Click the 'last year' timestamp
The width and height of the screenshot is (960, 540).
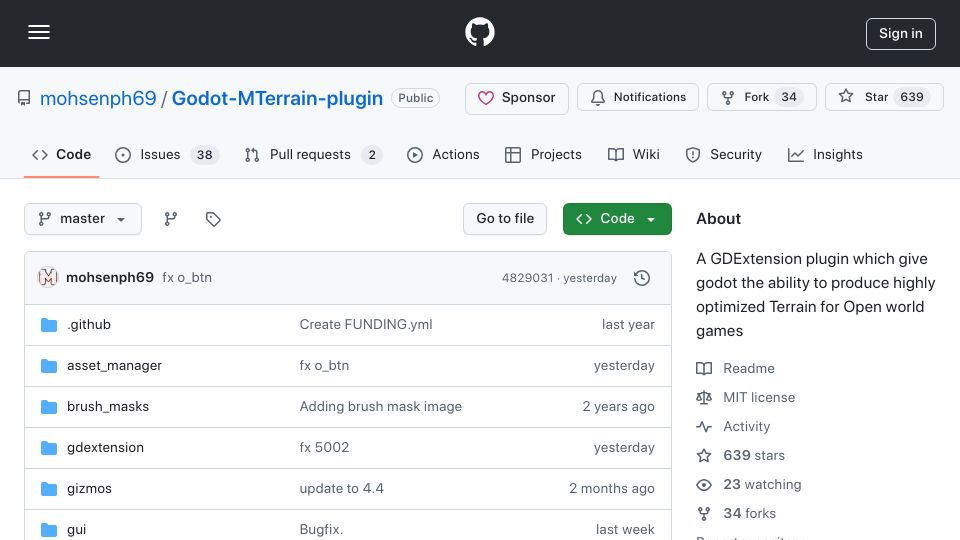tap(628, 324)
